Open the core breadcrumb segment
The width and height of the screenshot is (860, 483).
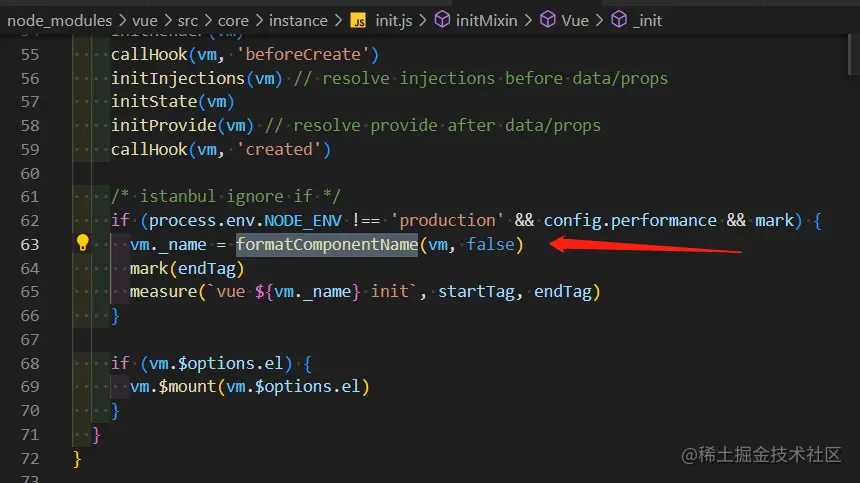pyautogui.click(x=233, y=21)
